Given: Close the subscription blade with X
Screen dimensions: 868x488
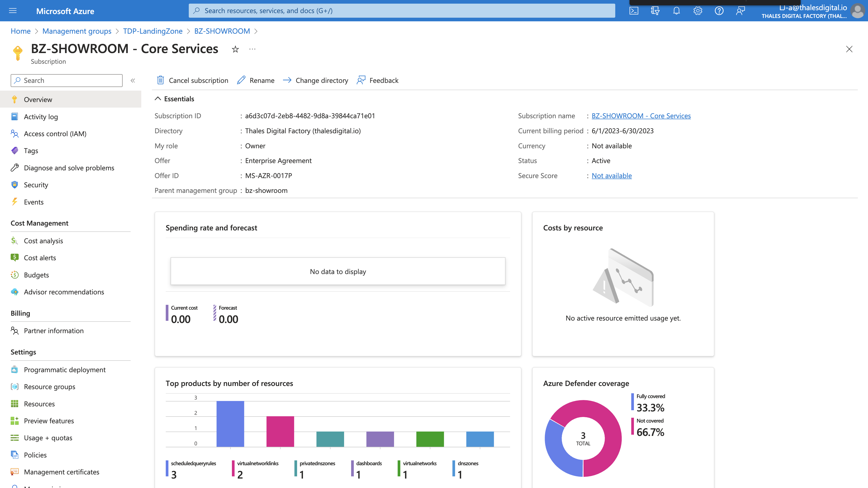Looking at the screenshot, I should click(x=849, y=49).
